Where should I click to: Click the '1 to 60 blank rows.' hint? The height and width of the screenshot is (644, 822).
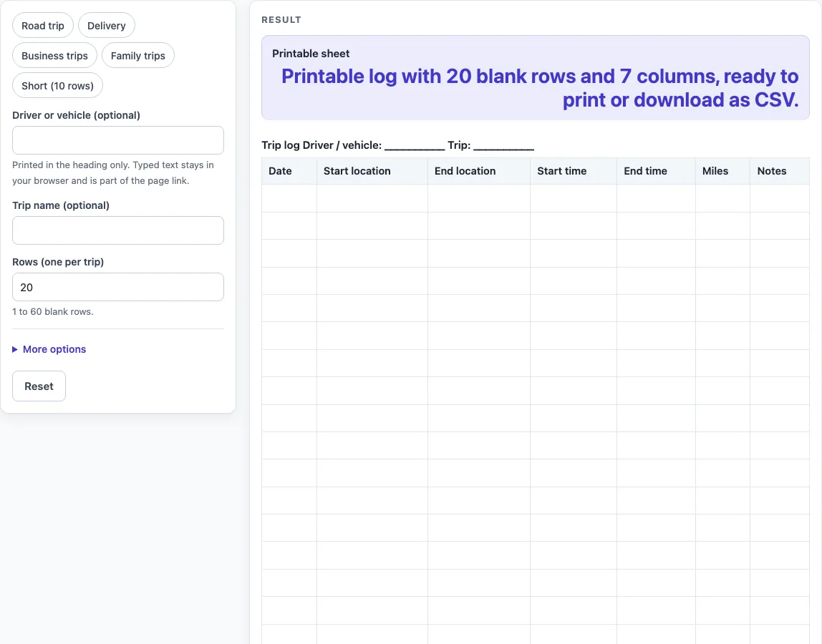pos(53,312)
